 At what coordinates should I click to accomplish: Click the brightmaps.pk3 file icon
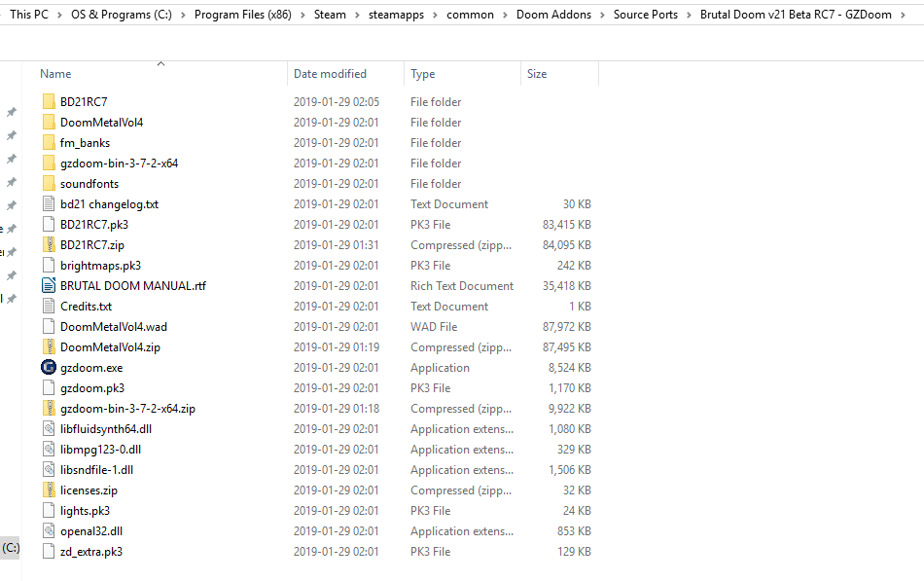click(49, 266)
